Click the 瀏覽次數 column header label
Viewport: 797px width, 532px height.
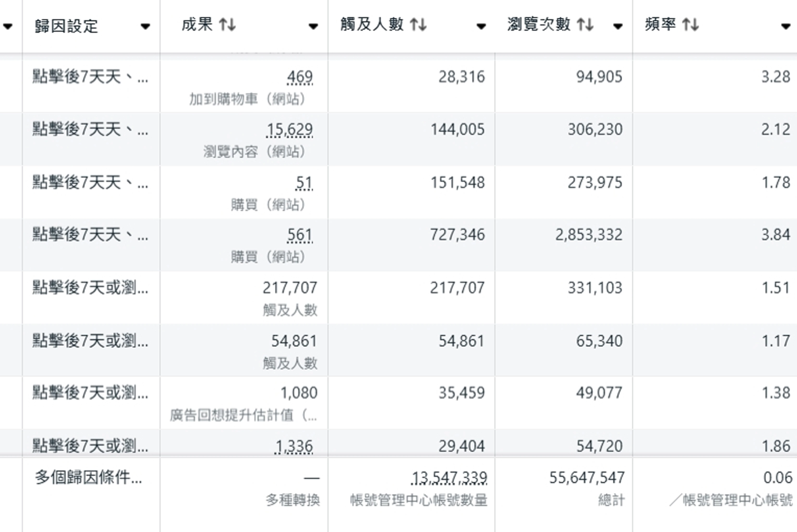pos(539,25)
